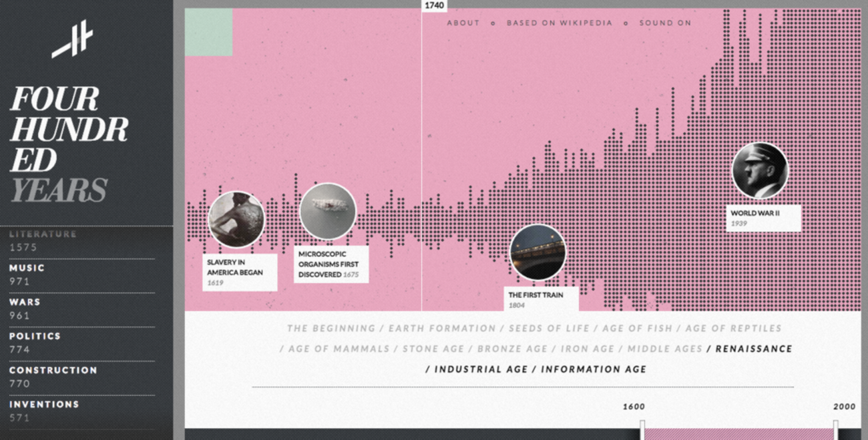
Task: Select the Industrial Age era
Action: pyautogui.click(x=481, y=369)
